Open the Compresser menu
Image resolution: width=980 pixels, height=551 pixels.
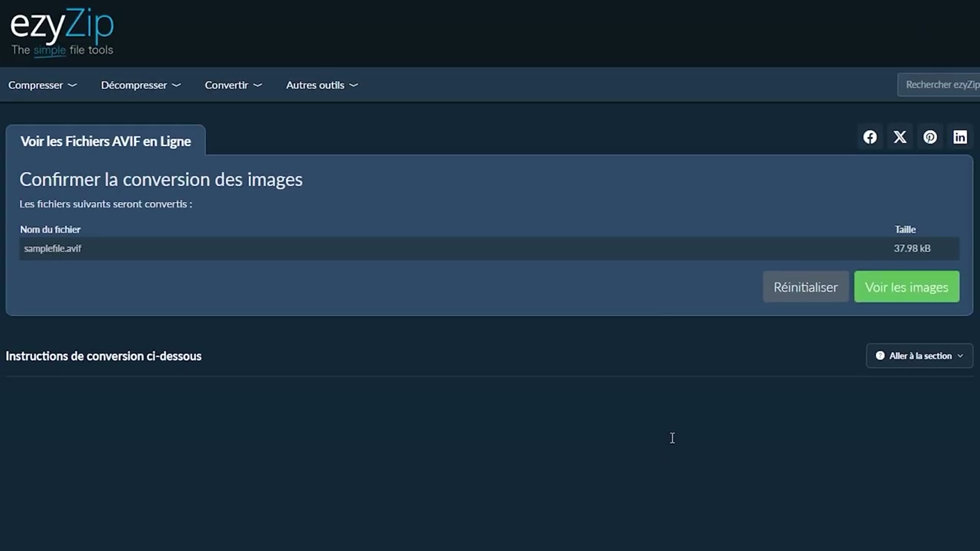click(42, 85)
